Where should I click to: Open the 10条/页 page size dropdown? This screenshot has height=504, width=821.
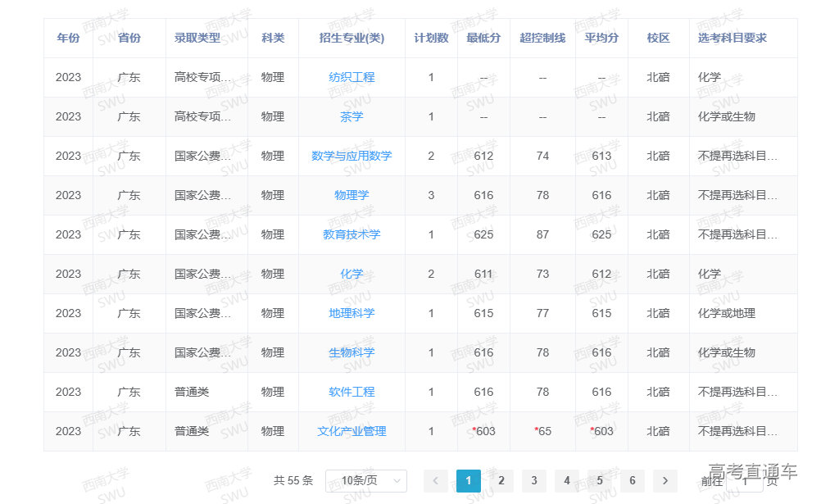coord(365,481)
